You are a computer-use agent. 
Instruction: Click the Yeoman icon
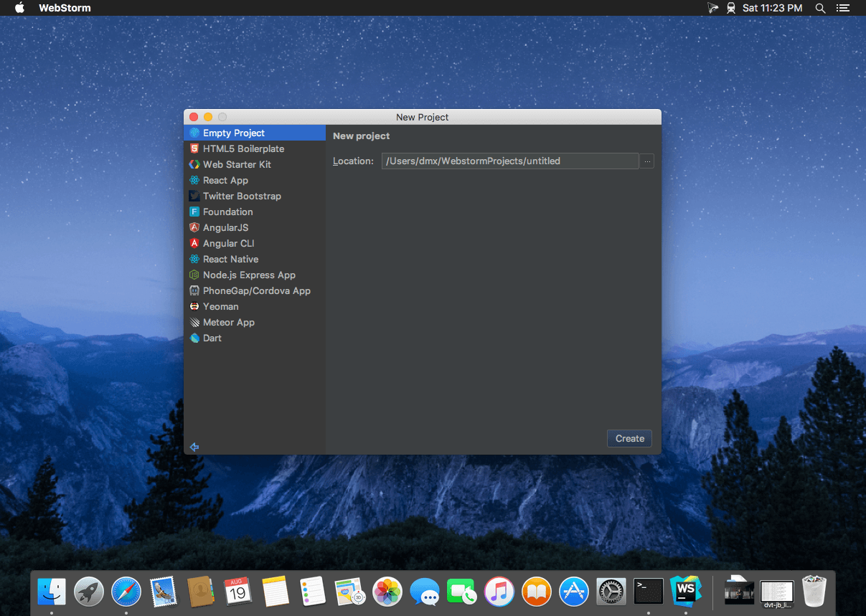[194, 306]
